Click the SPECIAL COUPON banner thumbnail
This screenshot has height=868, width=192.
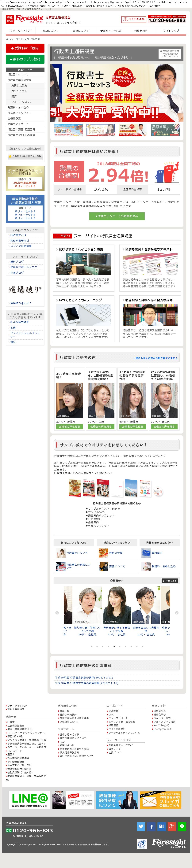point(101,130)
